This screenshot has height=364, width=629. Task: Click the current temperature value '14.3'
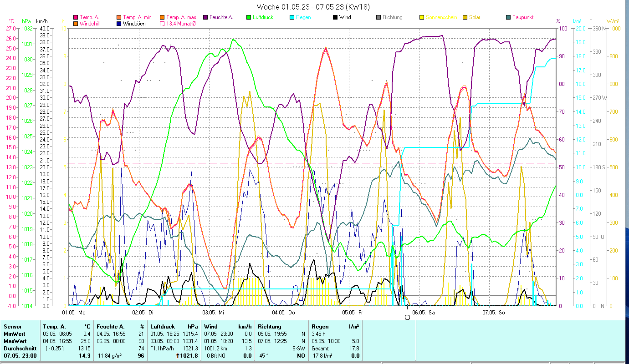pyautogui.click(x=85, y=356)
